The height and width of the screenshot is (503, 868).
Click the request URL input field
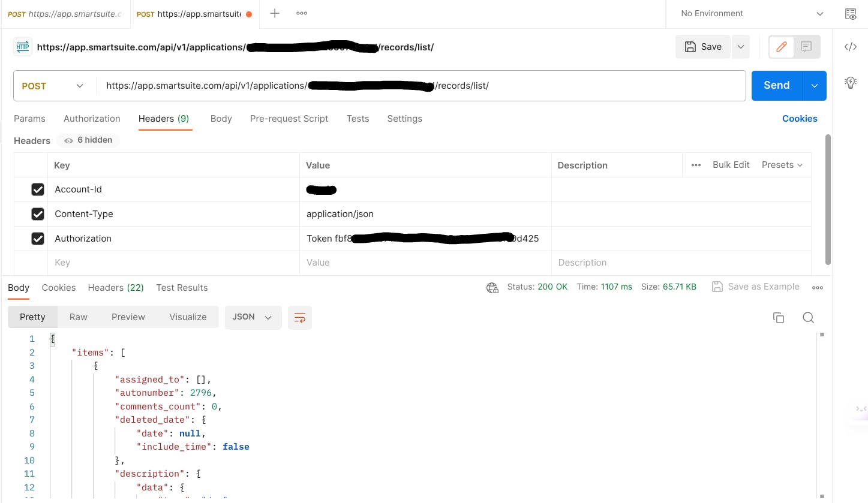[421, 86]
